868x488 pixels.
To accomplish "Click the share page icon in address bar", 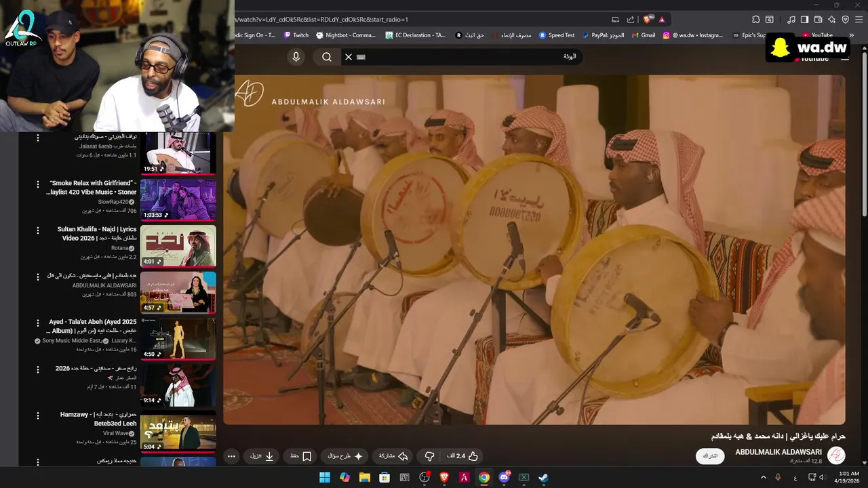I will click(x=631, y=20).
